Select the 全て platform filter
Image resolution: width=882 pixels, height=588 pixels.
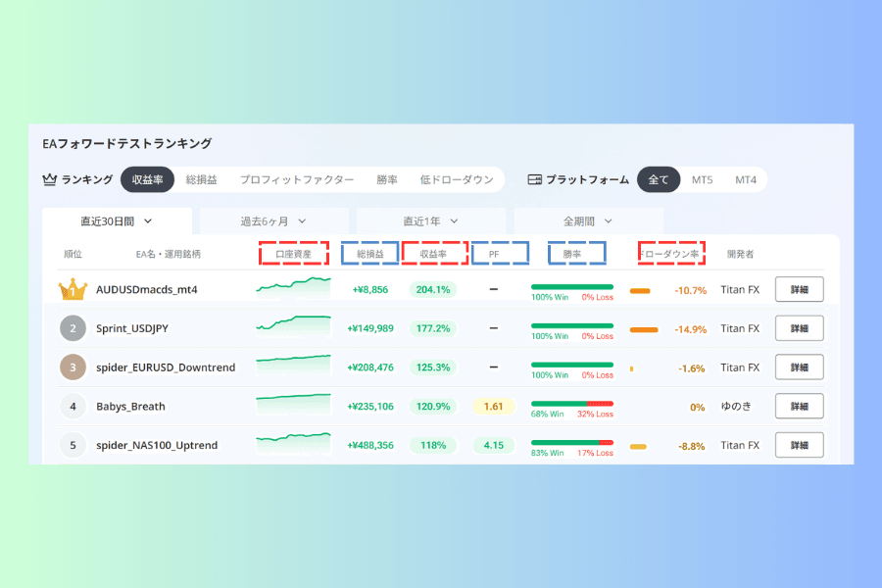[x=659, y=179]
